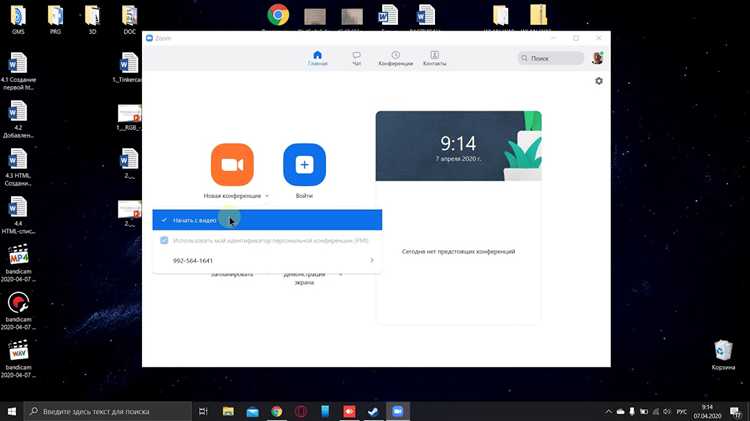Open the Главная home tab in Zoom
This screenshot has width=750, height=421.
(x=317, y=58)
